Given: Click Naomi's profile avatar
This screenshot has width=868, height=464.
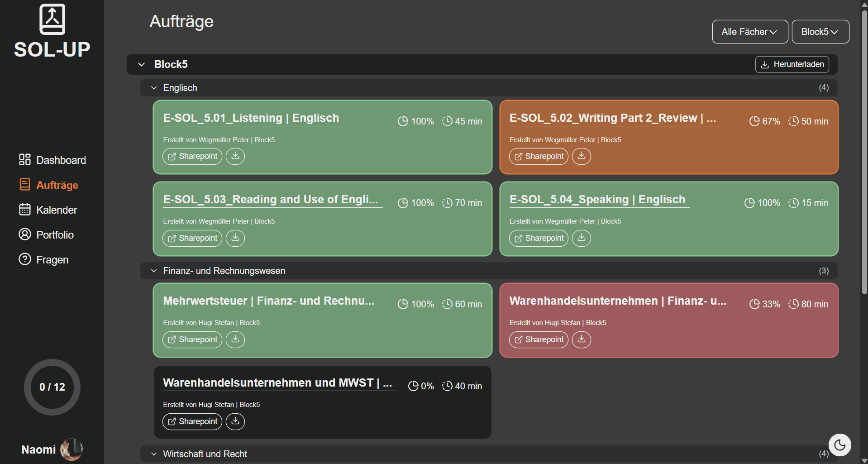Looking at the screenshot, I should [x=72, y=450].
